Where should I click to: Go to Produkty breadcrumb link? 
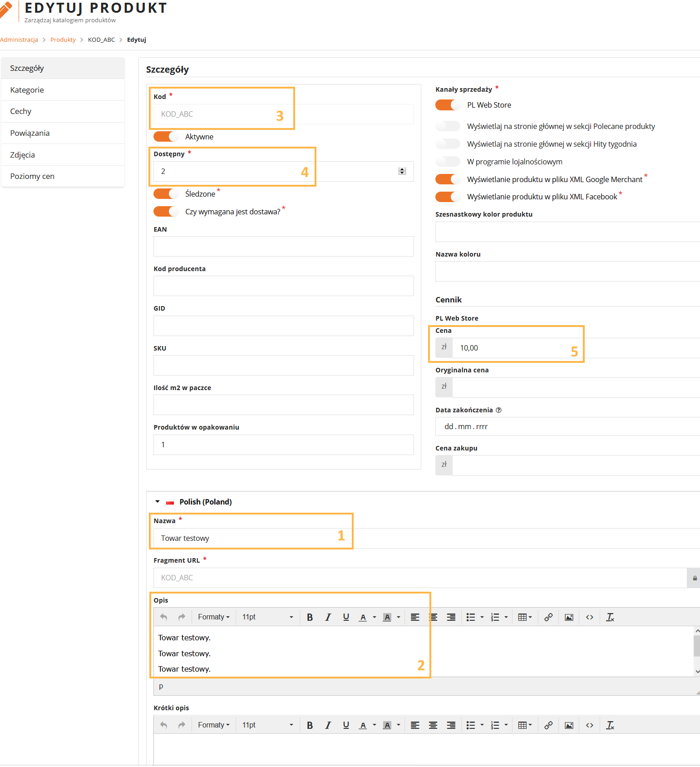(63, 40)
